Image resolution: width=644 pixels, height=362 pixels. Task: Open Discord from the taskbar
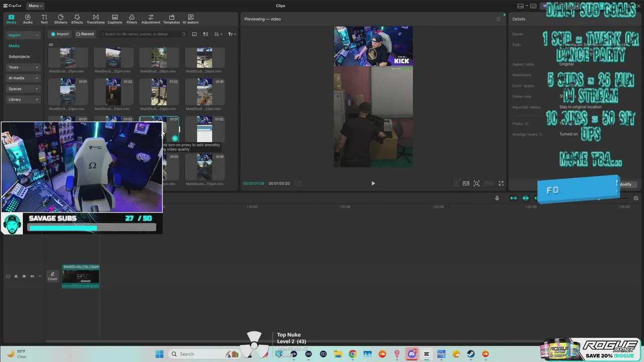click(412, 354)
